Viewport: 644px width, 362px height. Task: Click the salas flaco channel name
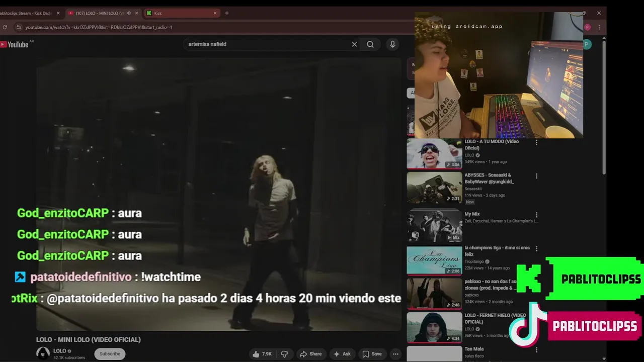click(474, 356)
